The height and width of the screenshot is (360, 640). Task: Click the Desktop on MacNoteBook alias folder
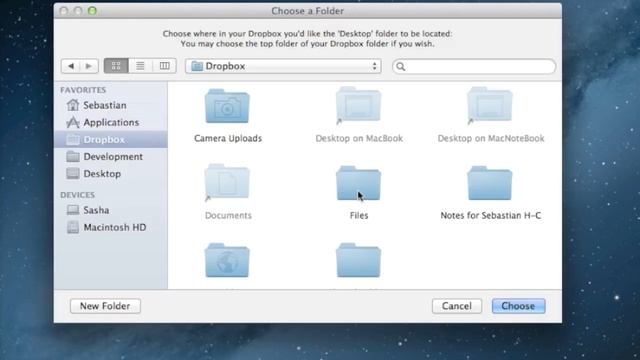489,105
